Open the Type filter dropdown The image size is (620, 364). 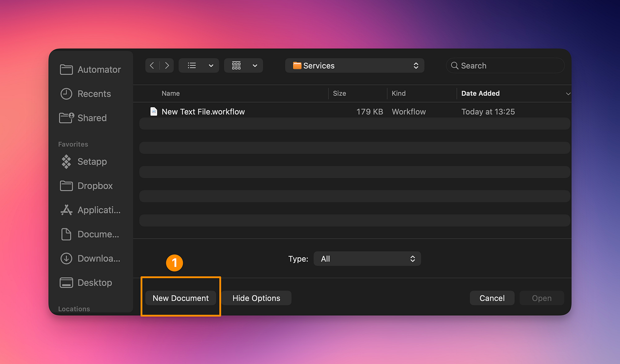click(x=367, y=258)
